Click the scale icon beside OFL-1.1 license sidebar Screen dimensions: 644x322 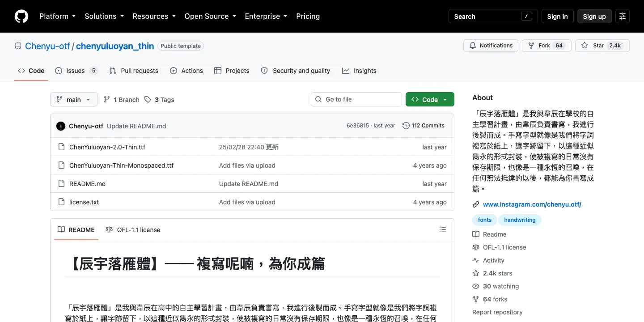[476, 247]
